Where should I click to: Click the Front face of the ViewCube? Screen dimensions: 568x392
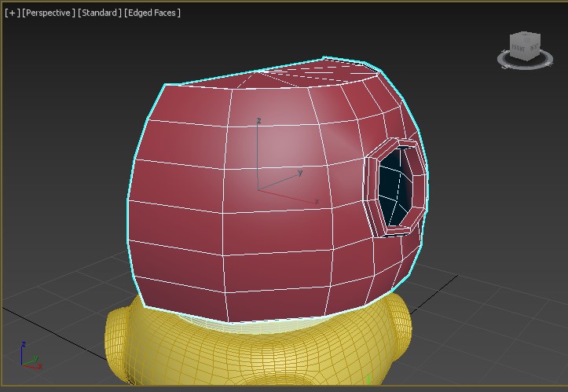(x=519, y=50)
